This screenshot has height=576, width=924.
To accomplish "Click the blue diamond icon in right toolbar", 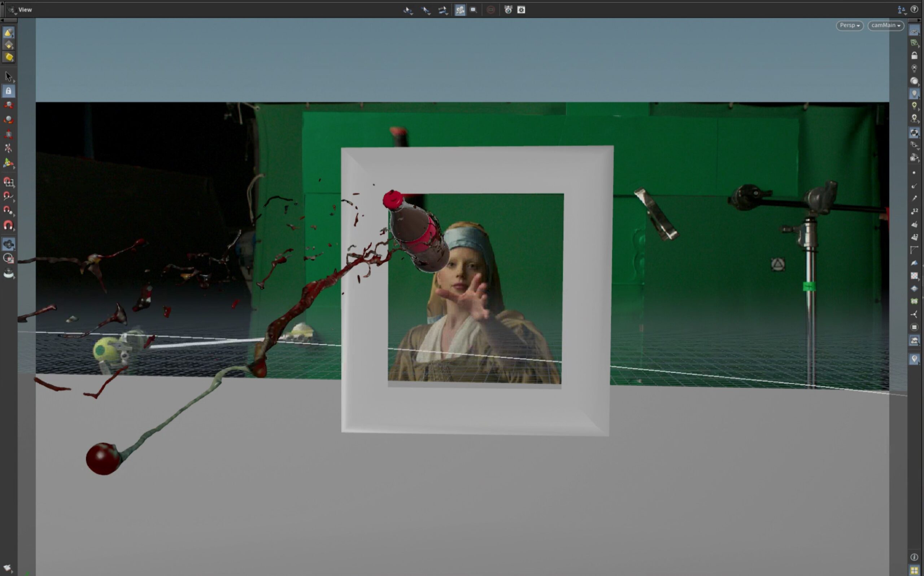I will pyautogui.click(x=914, y=289).
